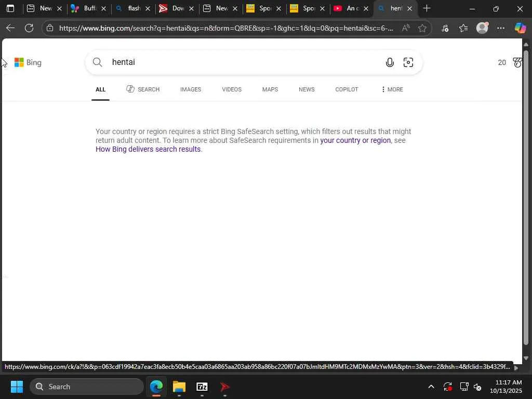Open the browser profile avatar
532x399 pixels.
(x=482, y=28)
